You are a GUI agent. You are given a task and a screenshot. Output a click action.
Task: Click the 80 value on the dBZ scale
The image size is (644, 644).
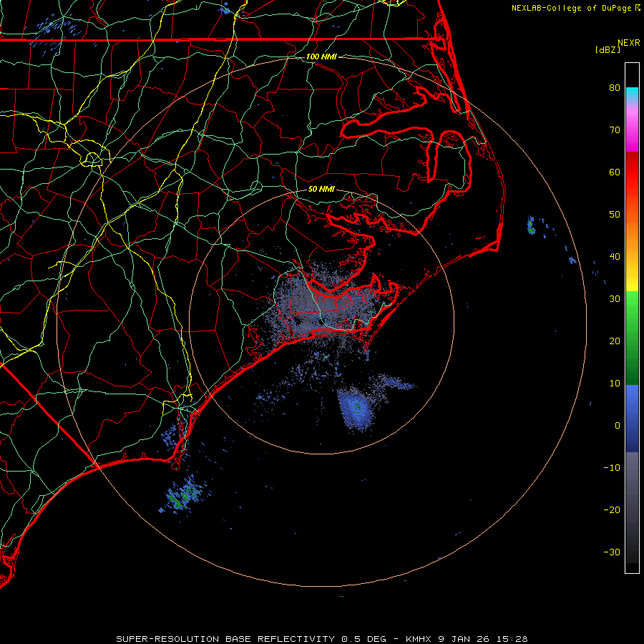point(615,87)
